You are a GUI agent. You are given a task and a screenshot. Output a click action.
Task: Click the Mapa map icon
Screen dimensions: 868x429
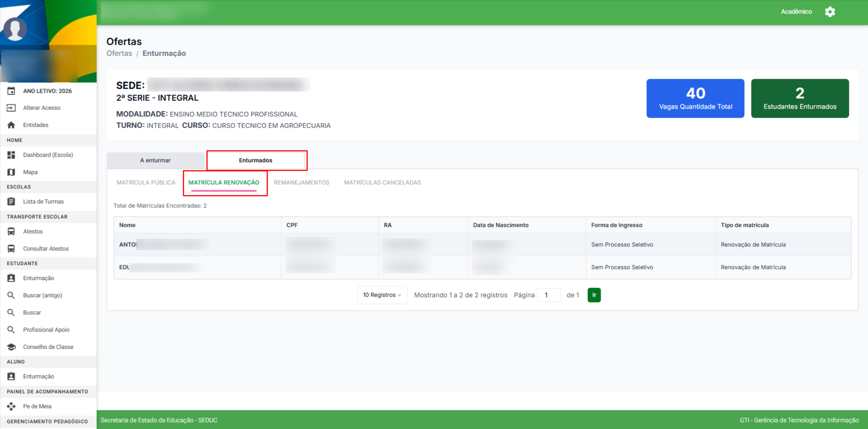(x=11, y=172)
